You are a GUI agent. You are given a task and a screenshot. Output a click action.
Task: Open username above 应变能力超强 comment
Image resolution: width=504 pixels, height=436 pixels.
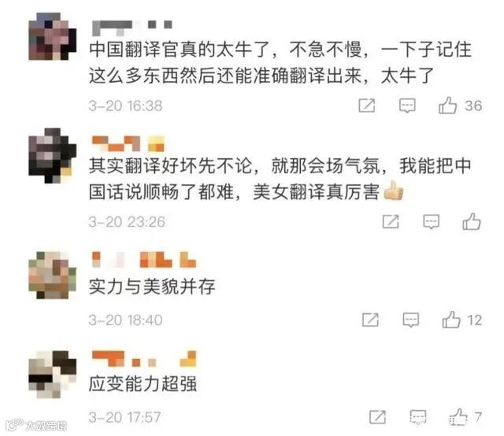click(144, 359)
